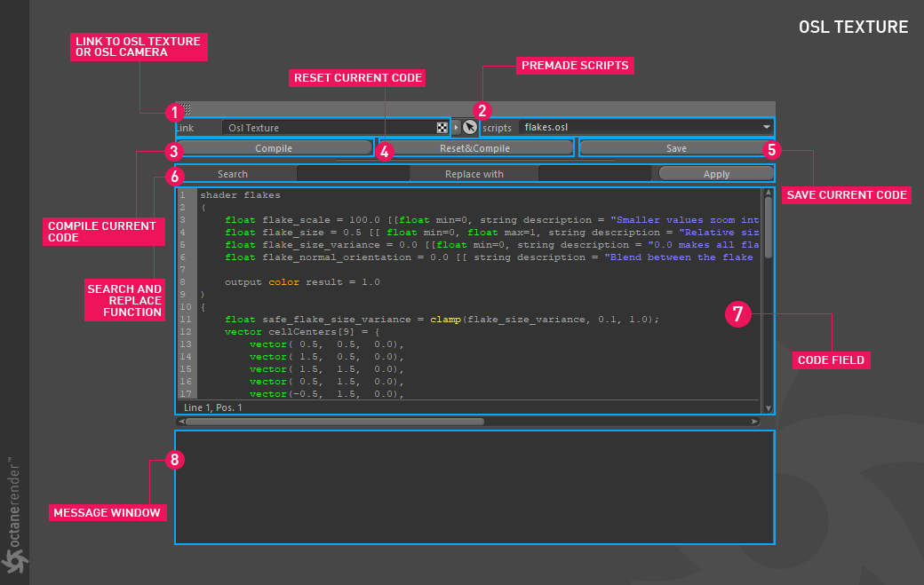
Task: Click the Replace with input field
Action: pyautogui.click(x=595, y=174)
